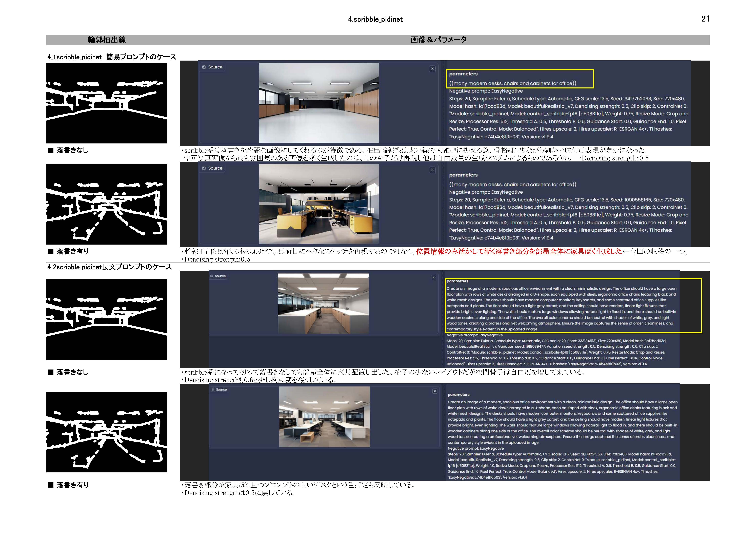Open the generated white-desk rows office image
The image size is (756, 535).
point(324,417)
